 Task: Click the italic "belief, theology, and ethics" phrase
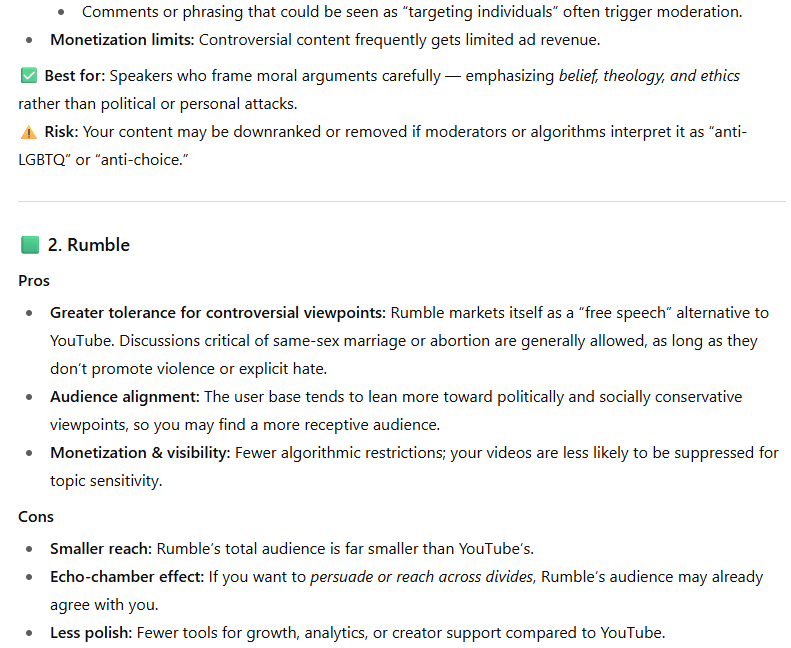click(x=649, y=76)
